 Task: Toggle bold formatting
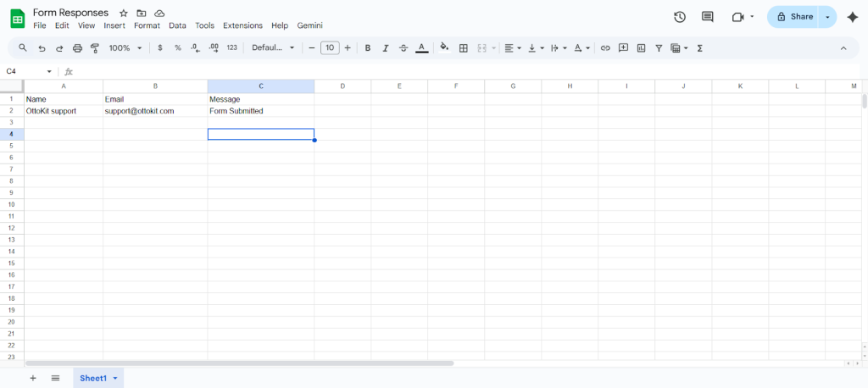click(x=368, y=48)
